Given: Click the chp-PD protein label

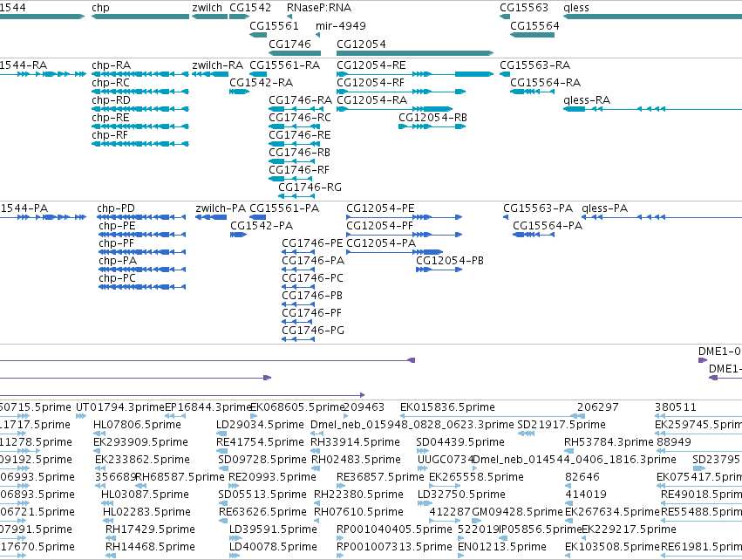Looking at the screenshot, I should tap(116, 208).
